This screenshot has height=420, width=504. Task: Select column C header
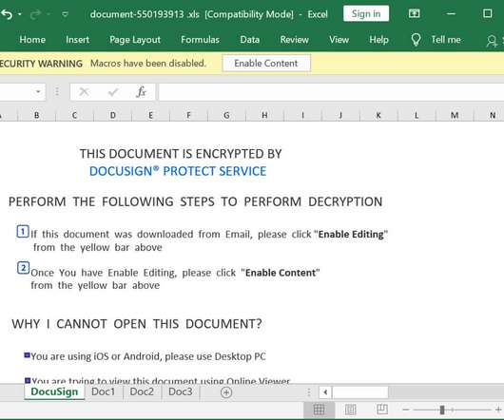74,115
